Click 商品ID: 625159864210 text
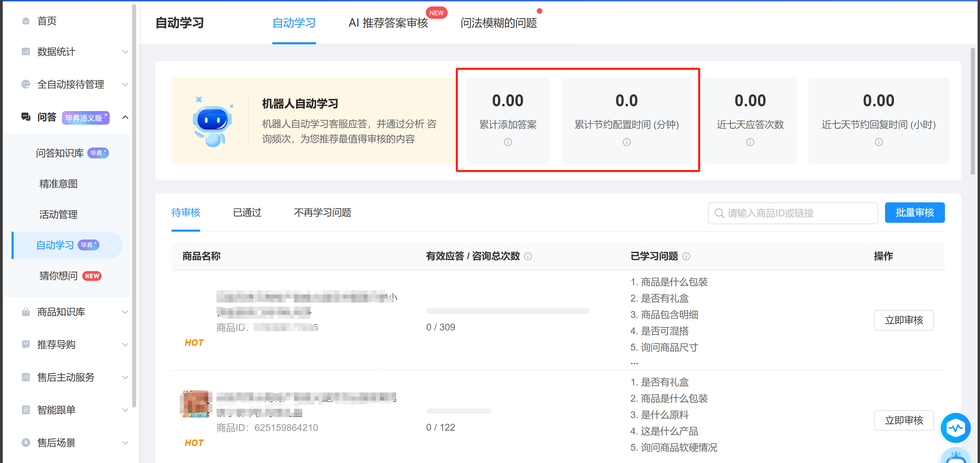The width and height of the screenshot is (980, 463). [x=267, y=428]
